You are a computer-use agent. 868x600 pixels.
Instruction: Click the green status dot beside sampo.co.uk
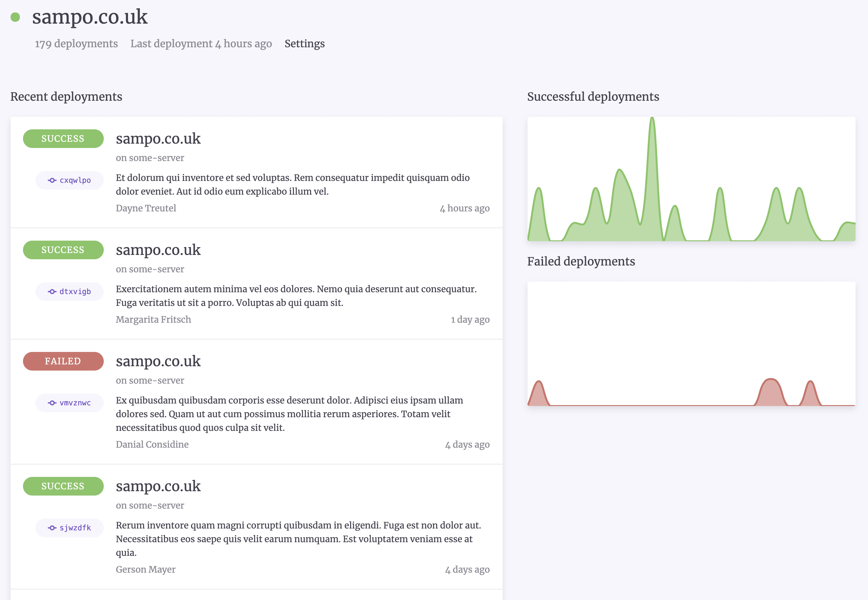pos(15,17)
